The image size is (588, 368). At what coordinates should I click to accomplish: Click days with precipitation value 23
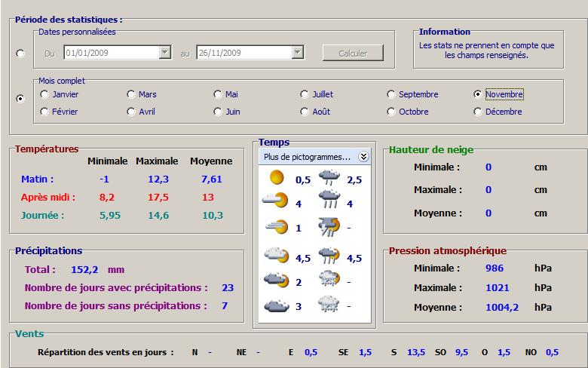pyautogui.click(x=228, y=288)
